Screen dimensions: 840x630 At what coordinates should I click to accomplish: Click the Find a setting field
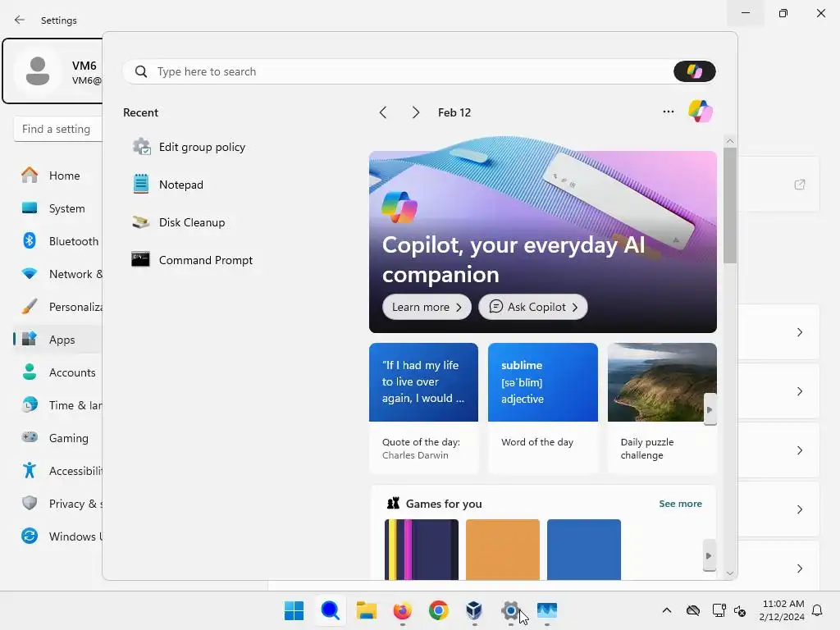pyautogui.click(x=58, y=129)
